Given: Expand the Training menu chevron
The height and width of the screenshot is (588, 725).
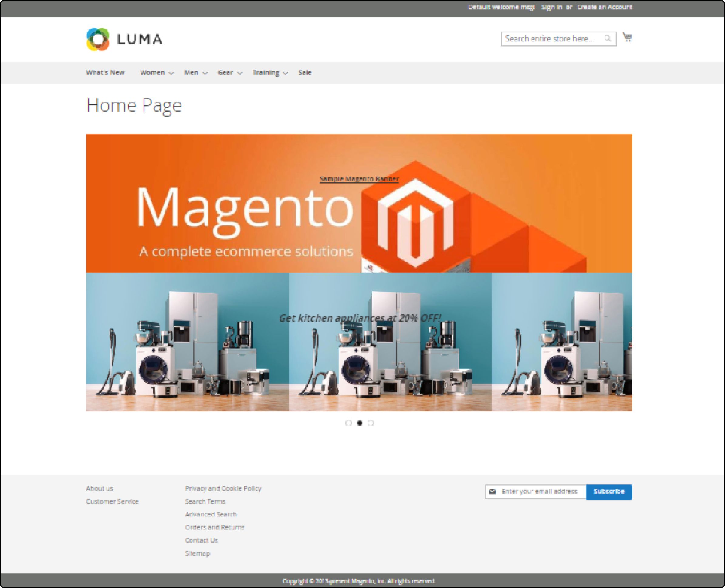Looking at the screenshot, I should (x=285, y=73).
